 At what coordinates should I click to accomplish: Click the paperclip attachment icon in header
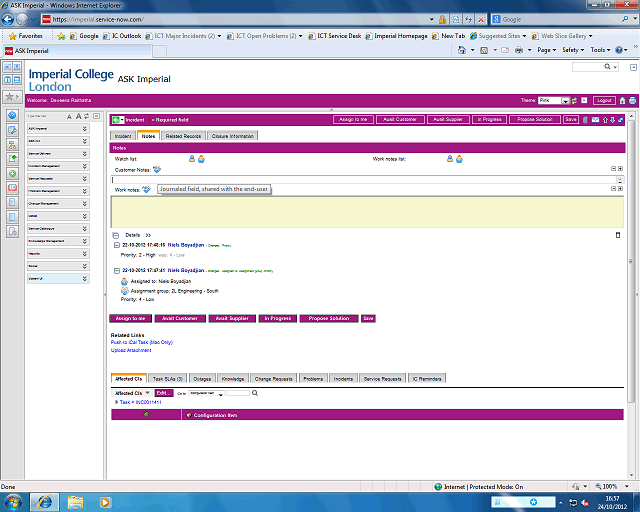[x=585, y=119]
